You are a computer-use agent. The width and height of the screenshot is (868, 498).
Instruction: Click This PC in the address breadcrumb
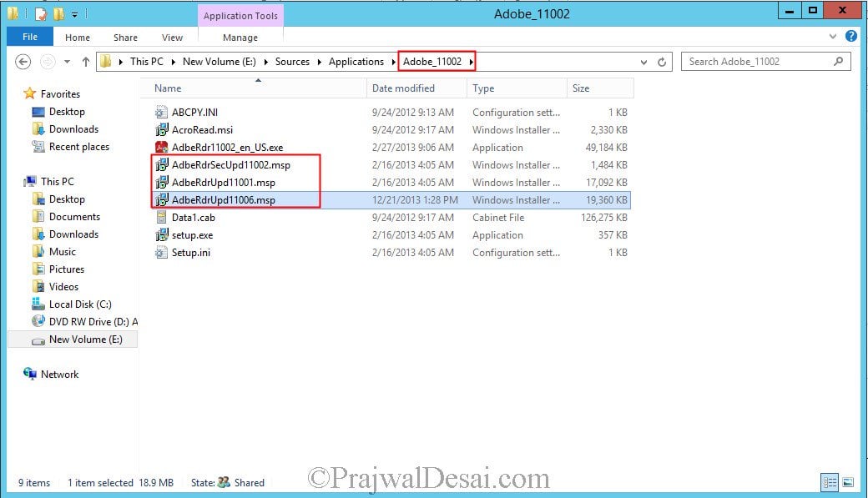pos(147,62)
